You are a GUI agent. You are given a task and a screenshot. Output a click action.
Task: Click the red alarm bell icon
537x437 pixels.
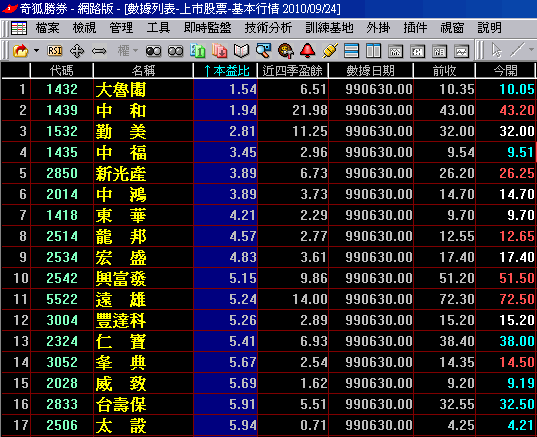308,51
